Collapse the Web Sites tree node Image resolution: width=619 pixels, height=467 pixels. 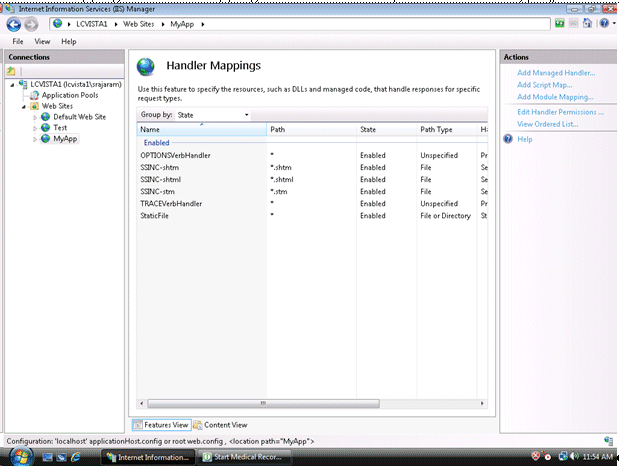(x=24, y=106)
